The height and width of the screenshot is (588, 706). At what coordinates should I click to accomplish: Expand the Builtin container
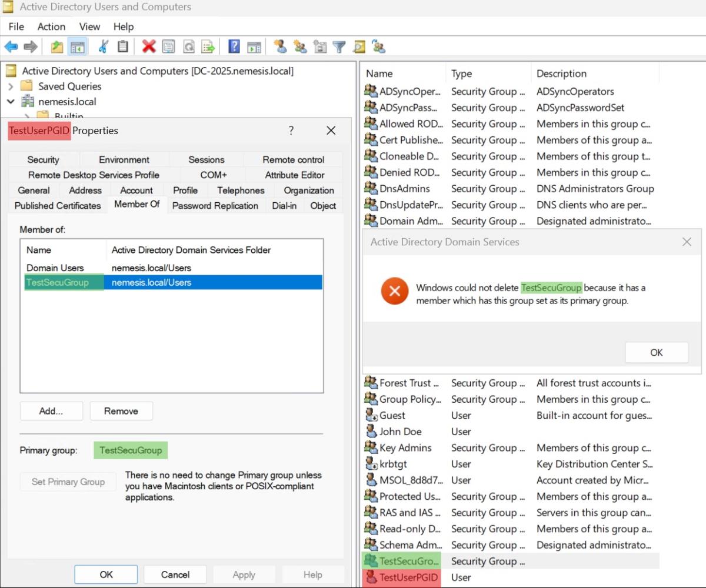(26, 116)
